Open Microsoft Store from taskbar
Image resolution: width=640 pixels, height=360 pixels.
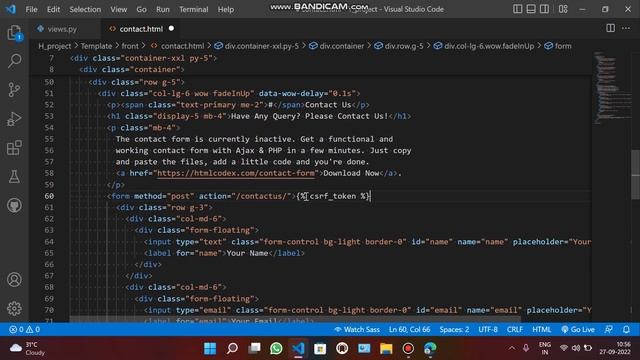click(320, 348)
